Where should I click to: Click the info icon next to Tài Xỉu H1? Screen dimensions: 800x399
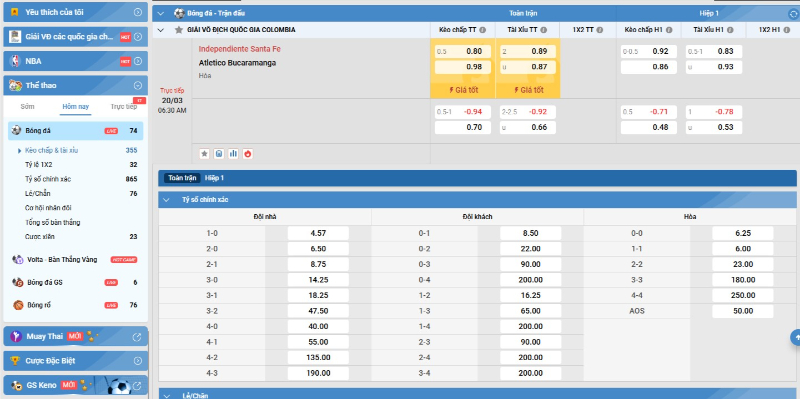730,30
